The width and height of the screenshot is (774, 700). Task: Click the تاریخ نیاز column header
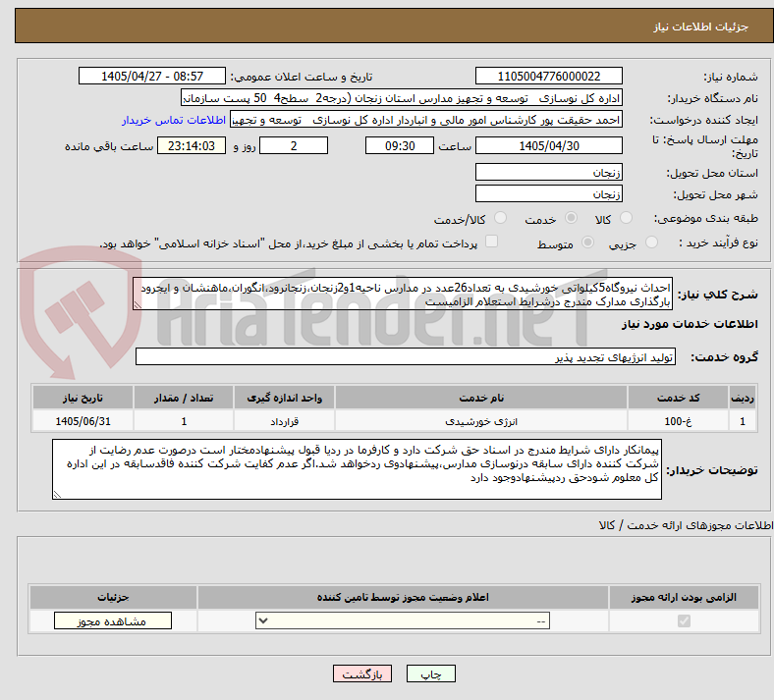pyautogui.click(x=83, y=398)
